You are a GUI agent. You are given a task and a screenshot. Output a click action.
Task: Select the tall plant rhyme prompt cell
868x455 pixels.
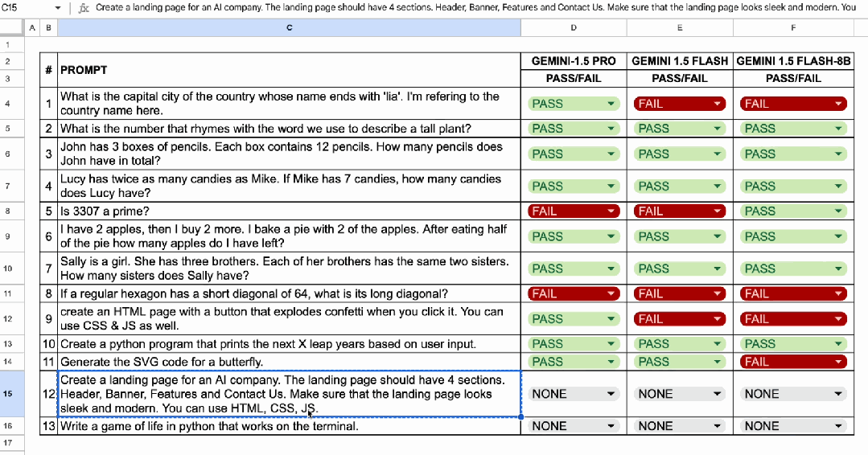click(x=289, y=129)
